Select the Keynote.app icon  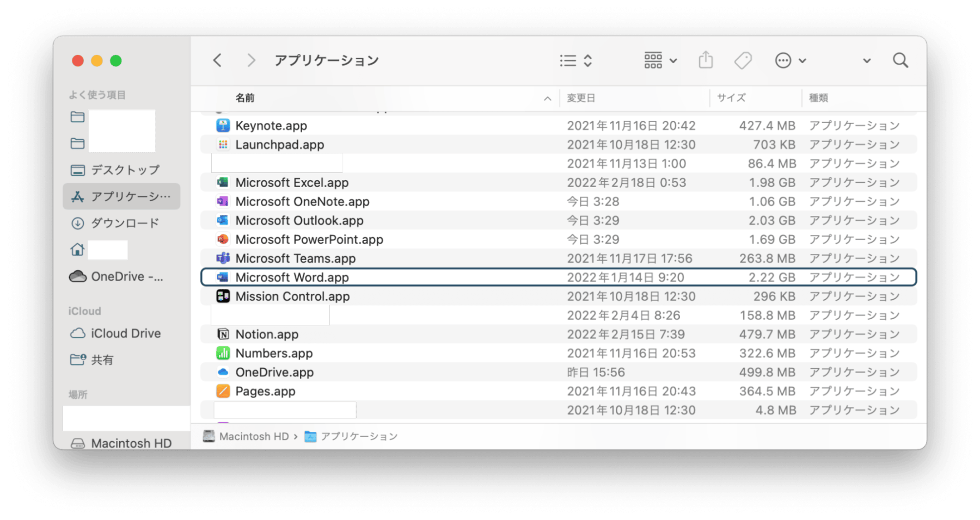[x=223, y=126]
